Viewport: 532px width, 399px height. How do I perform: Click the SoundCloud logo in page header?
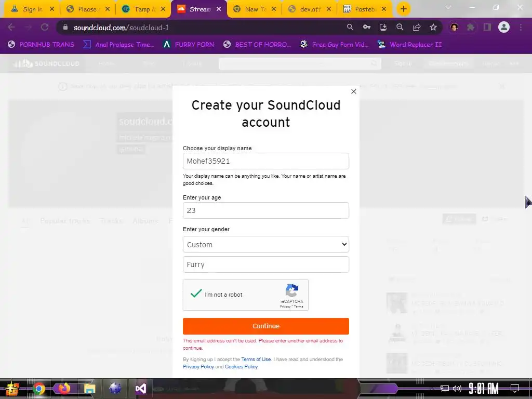pyautogui.click(x=46, y=63)
